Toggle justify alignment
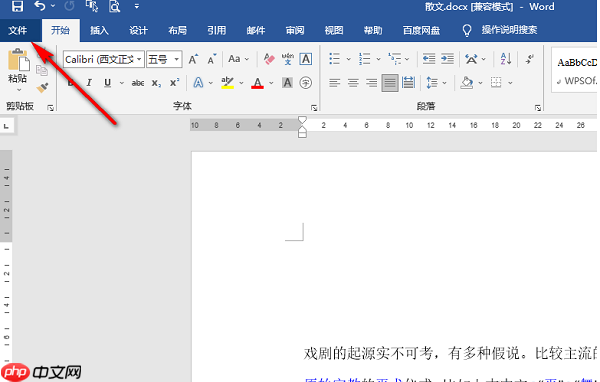Screen dimensions: 600x382 (x=390, y=83)
